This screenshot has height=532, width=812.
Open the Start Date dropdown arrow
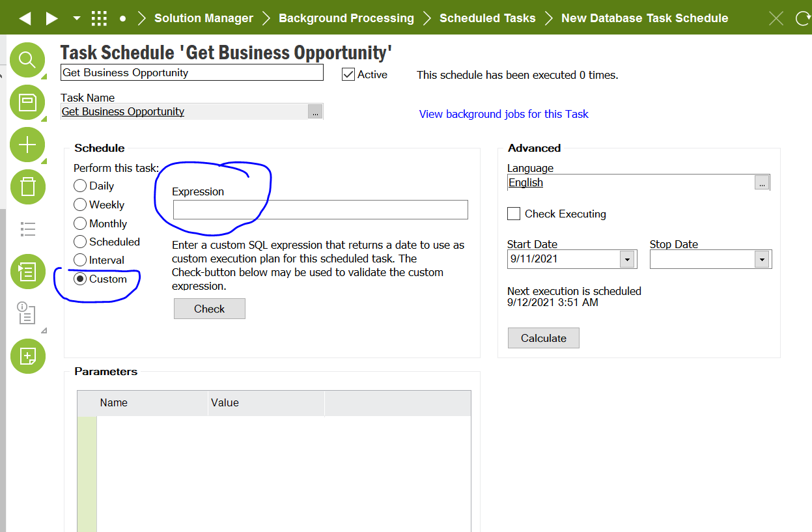coord(627,259)
